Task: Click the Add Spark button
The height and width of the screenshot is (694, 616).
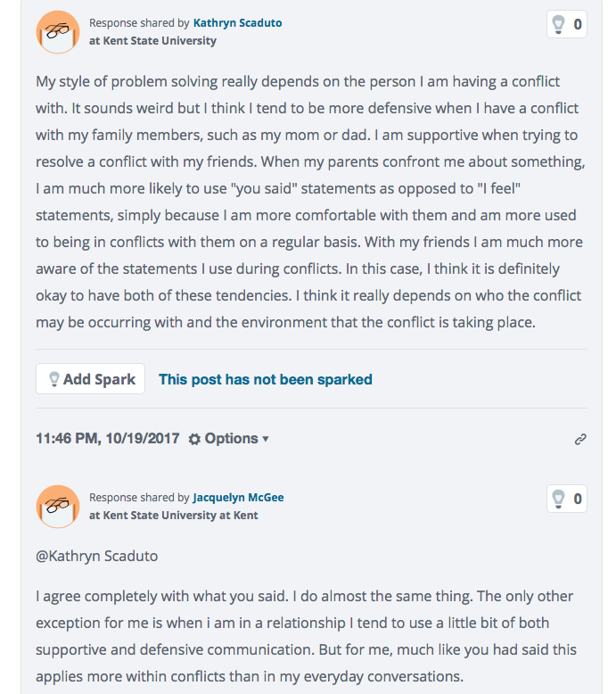Action: 90,379
